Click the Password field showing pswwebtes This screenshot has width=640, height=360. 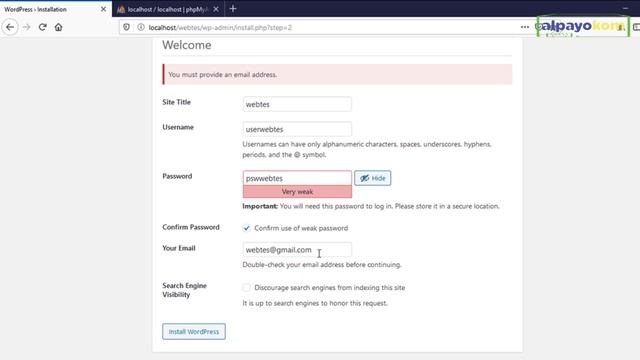pyautogui.click(x=297, y=178)
